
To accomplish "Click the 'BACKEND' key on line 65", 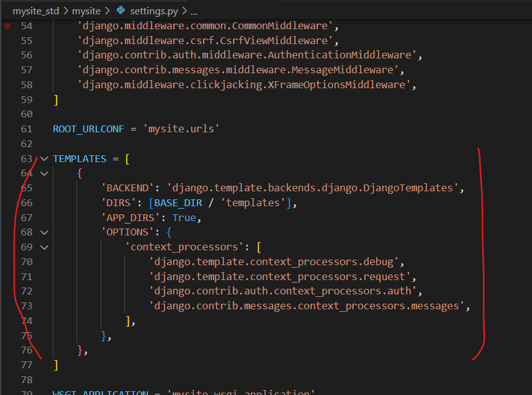I will [128, 188].
